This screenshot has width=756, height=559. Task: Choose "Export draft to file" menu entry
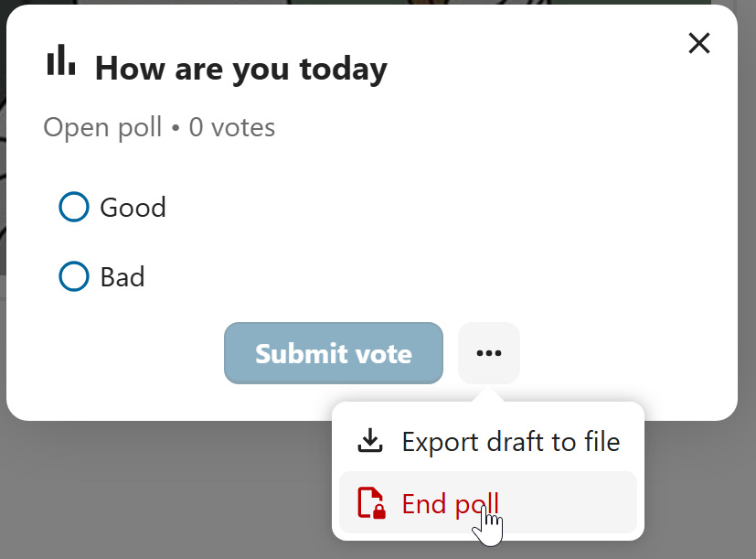point(510,442)
